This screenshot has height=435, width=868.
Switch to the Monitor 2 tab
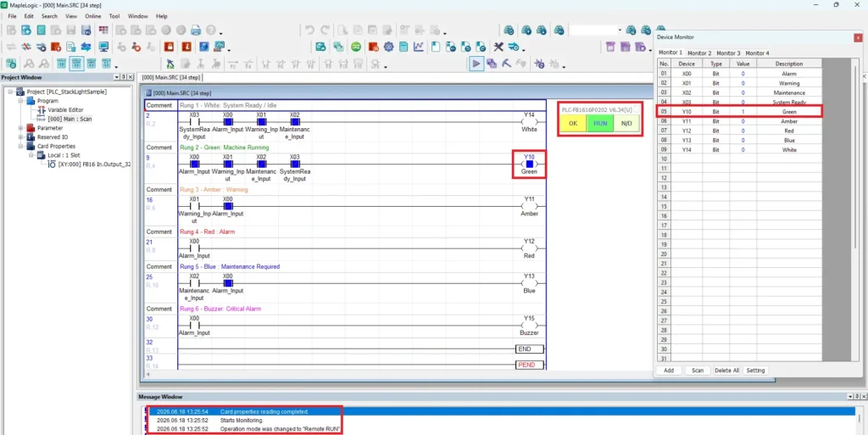click(x=699, y=53)
